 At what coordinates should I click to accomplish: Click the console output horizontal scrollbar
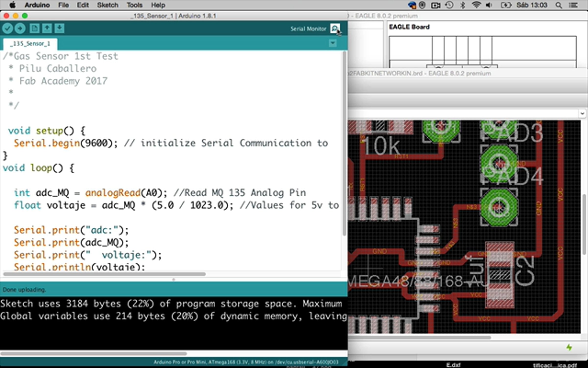point(93,354)
